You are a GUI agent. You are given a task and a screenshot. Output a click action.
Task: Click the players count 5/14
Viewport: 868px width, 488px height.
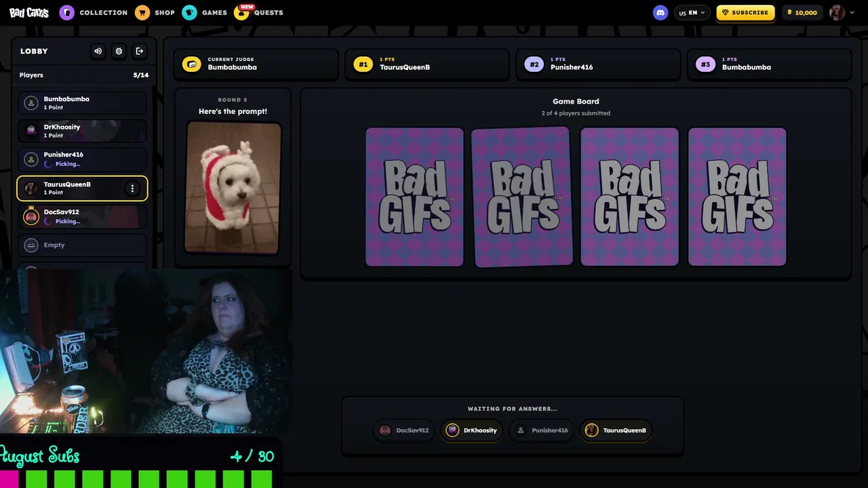(x=140, y=75)
